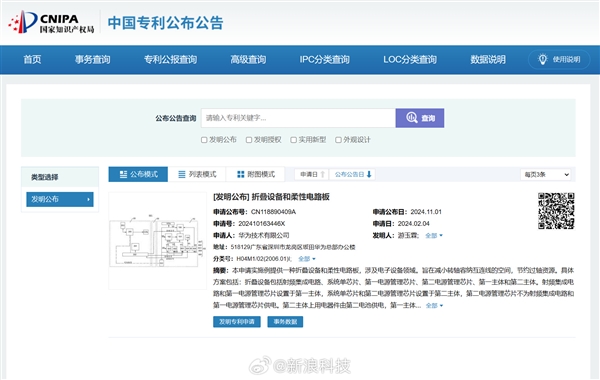Tick the 外观设计 checkbox
Screen dimensions: 600x380
coord(338,140)
